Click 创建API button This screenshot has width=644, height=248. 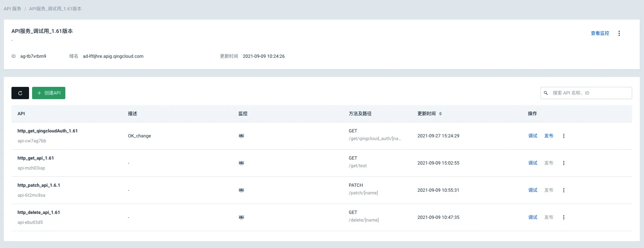(x=49, y=93)
